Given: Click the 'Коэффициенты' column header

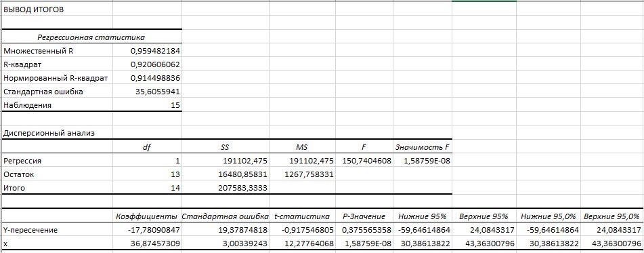Looking at the screenshot, I should click(x=147, y=216).
